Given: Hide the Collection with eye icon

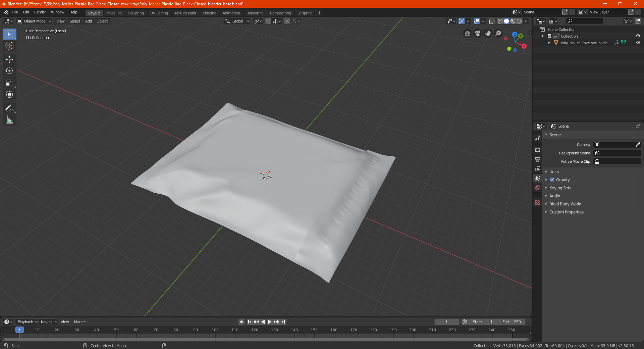Looking at the screenshot, I should pos(638,36).
